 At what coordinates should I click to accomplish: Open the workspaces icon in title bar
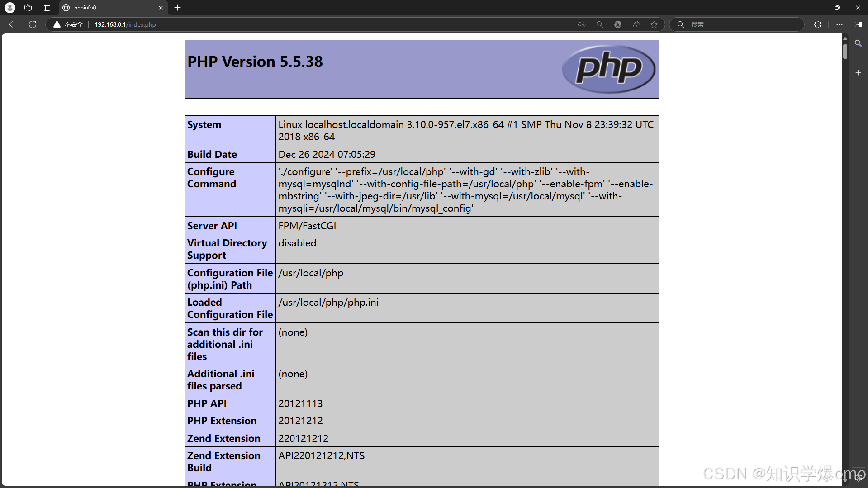point(28,8)
